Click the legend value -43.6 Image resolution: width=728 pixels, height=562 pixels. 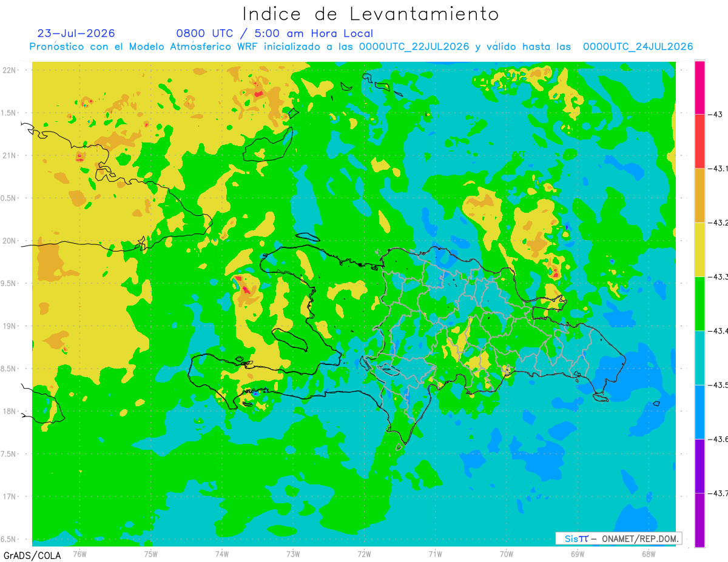(717, 439)
